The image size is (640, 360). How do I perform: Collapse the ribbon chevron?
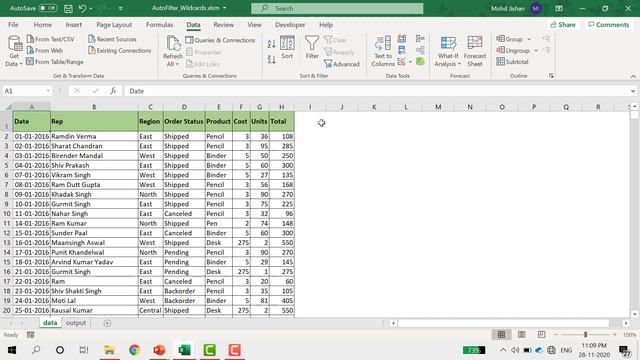pos(633,76)
